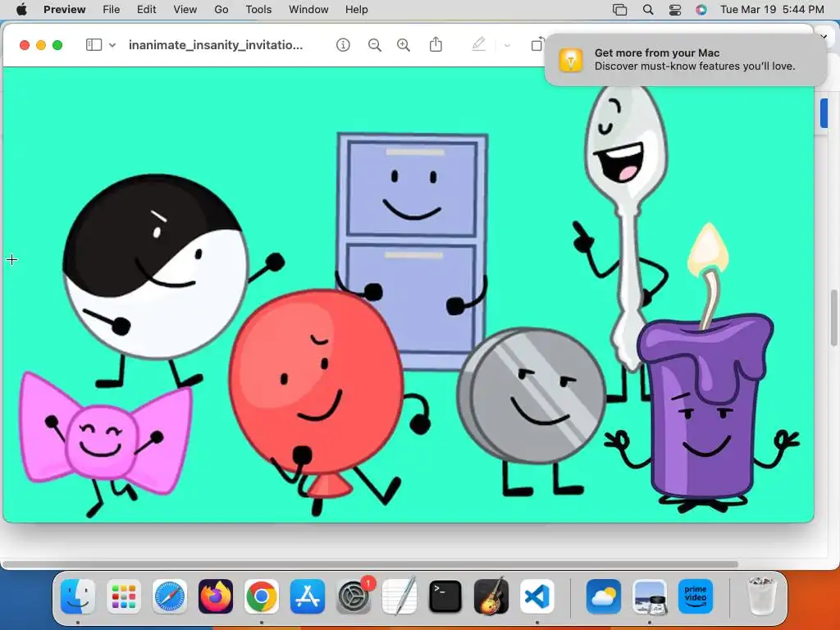Launch Firefox from the Dock
This screenshot has height=630, width=840.
point(216,596)
